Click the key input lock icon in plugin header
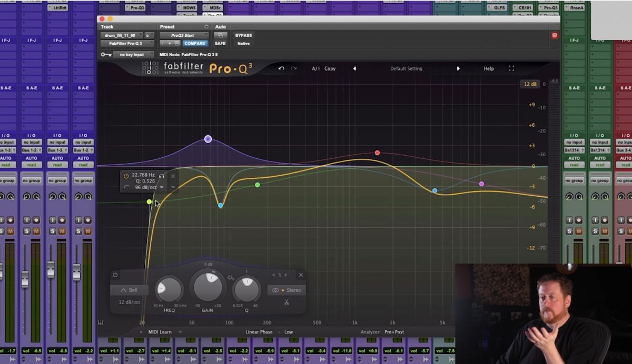632x364 pixels. pyautogui.click(x=105, y=54)
